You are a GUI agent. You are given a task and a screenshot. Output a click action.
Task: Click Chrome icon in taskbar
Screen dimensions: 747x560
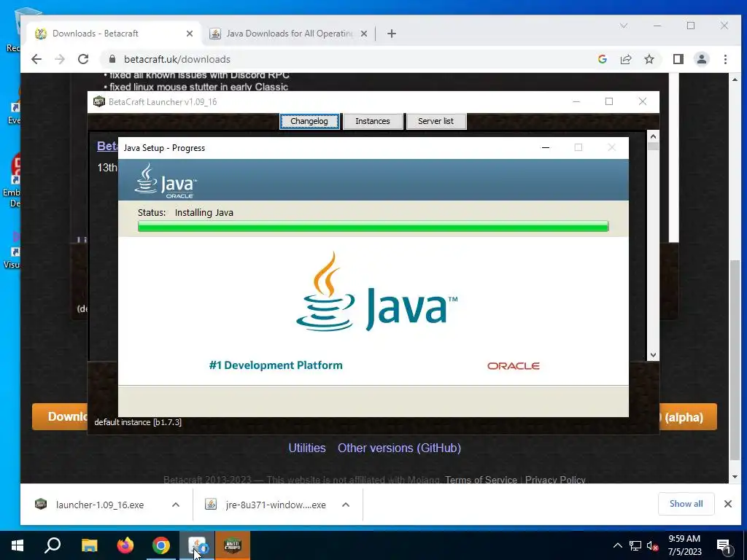pos(161,545)
